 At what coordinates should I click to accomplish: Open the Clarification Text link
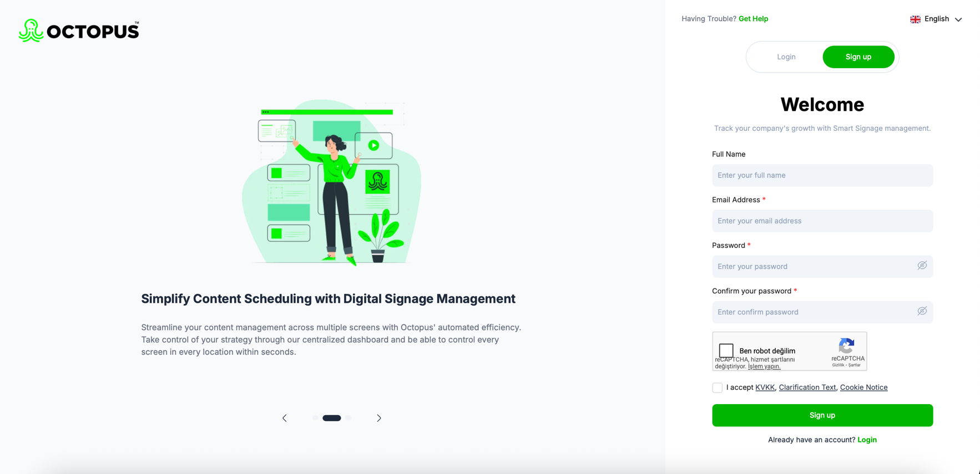pos(807,388)
